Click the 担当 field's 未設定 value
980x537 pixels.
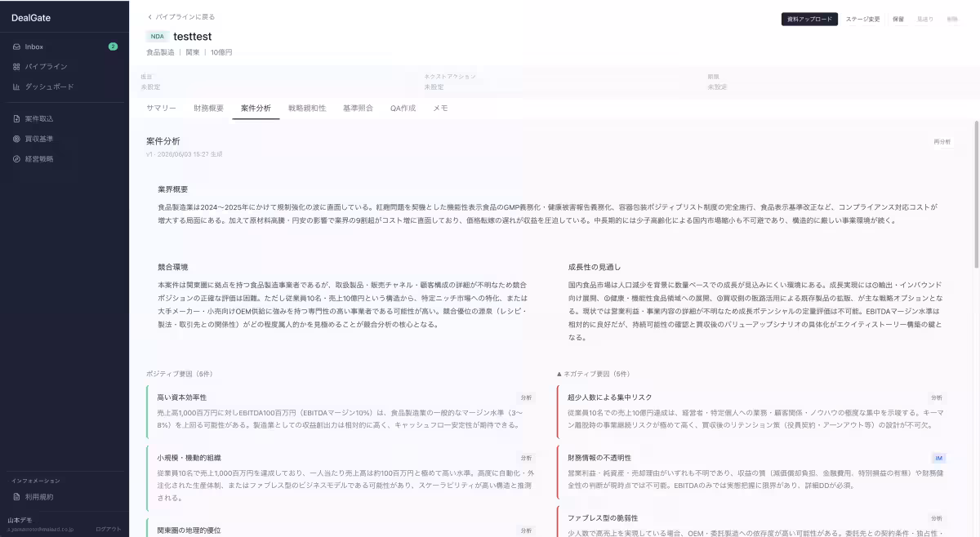(150, 87)
